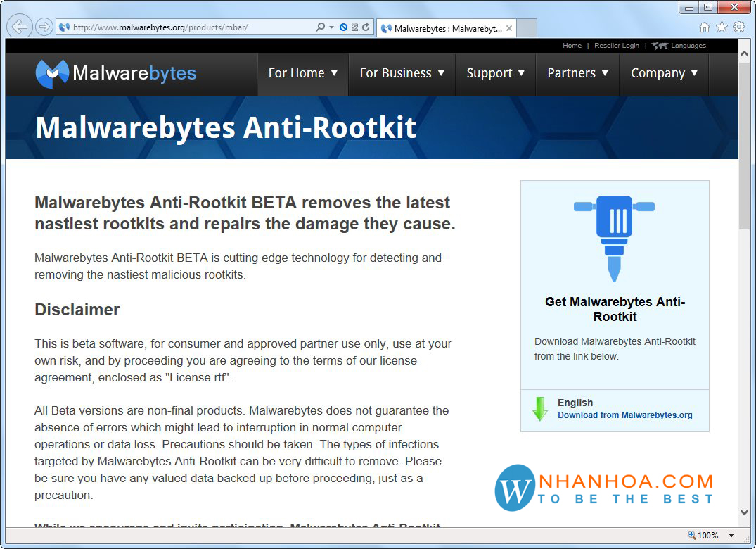Minimize the browser window
Screen dimensions: 756x549
689,7
